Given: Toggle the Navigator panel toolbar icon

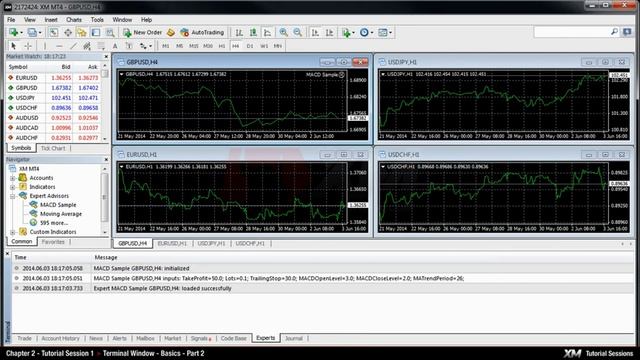Looking at the screenshot, I should 82,32.
